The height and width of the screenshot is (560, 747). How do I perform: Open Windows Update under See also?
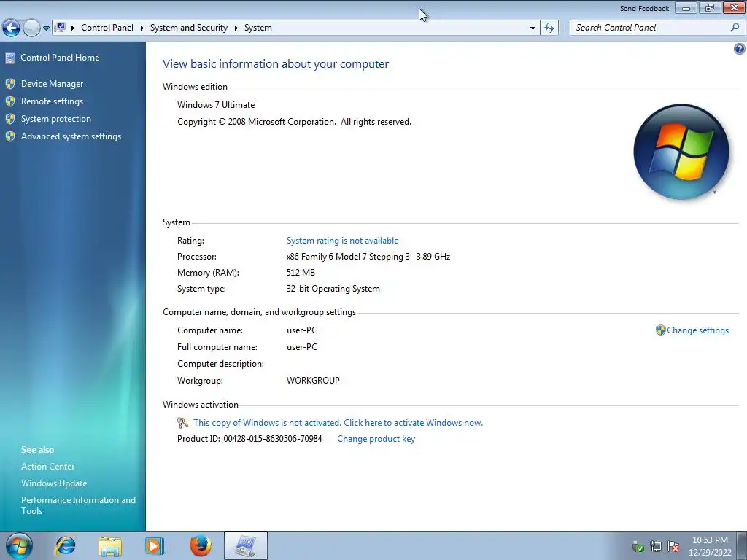point(54,483)
